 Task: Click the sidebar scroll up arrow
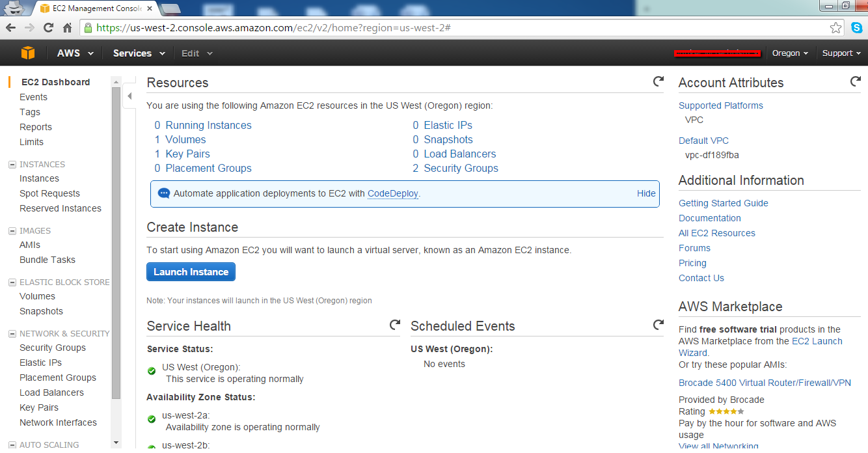(x=116, y=81)
